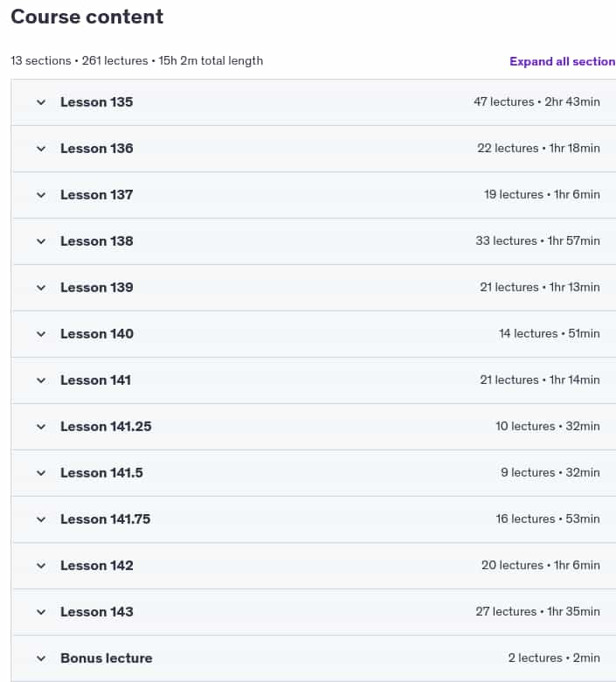Click the Lesson 141.5 title

pos(101,473)
